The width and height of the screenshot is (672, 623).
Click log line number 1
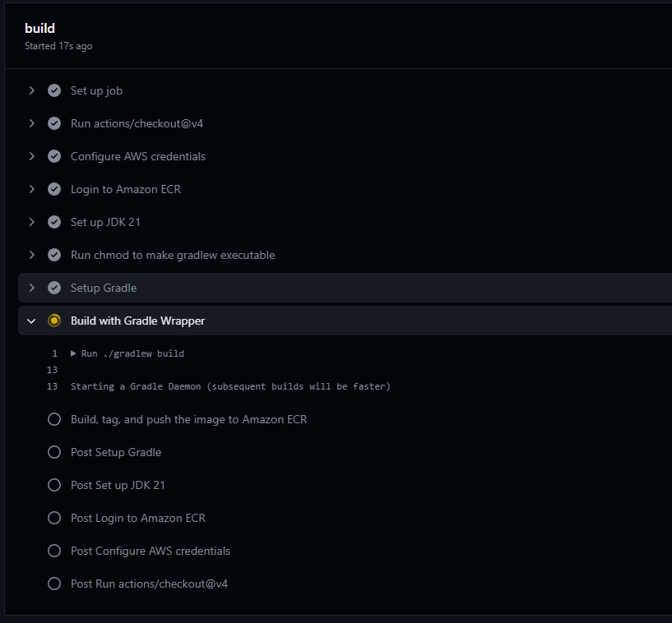[54, 353]
